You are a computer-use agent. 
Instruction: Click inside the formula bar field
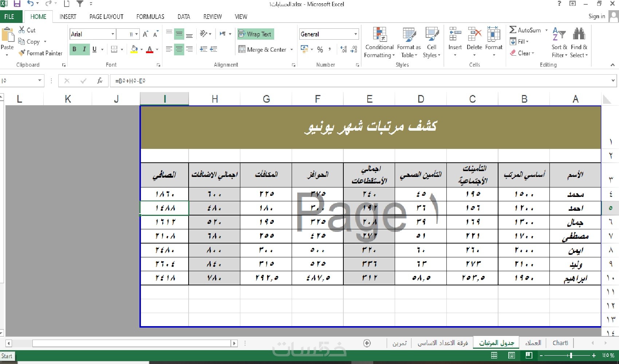tap(360, 81)
